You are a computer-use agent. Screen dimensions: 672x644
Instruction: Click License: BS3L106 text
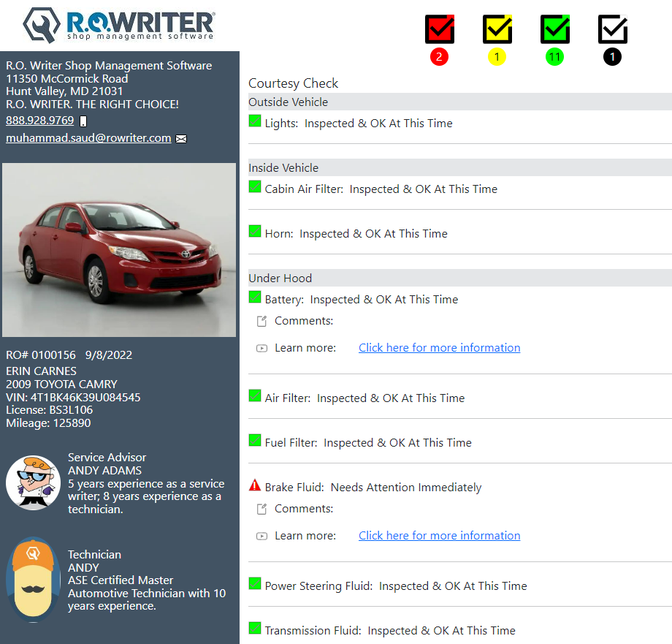(49, 410)
